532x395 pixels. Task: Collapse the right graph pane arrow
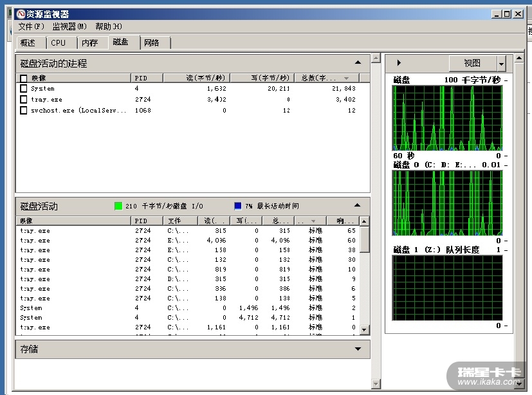399,63
